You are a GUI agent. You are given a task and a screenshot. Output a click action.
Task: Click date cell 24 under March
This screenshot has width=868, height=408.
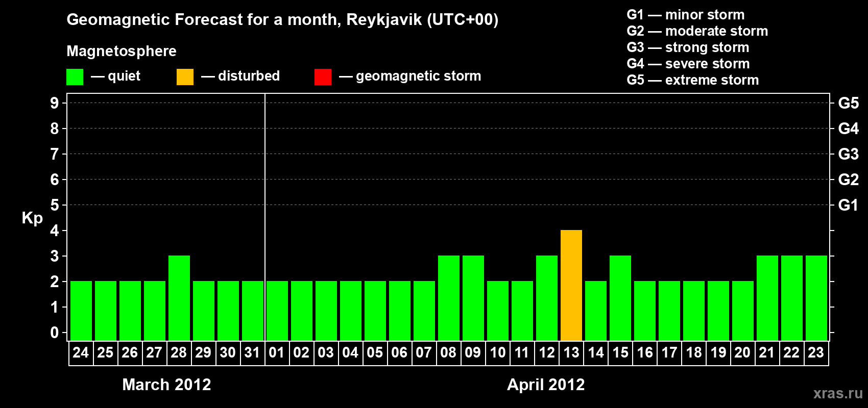[x=81, y=353]
